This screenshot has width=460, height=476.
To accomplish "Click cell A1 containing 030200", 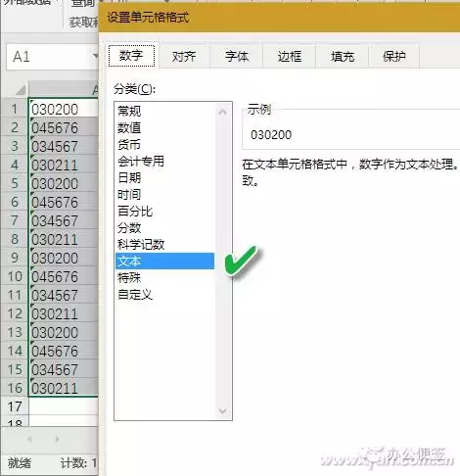I will tap(64, 109).
